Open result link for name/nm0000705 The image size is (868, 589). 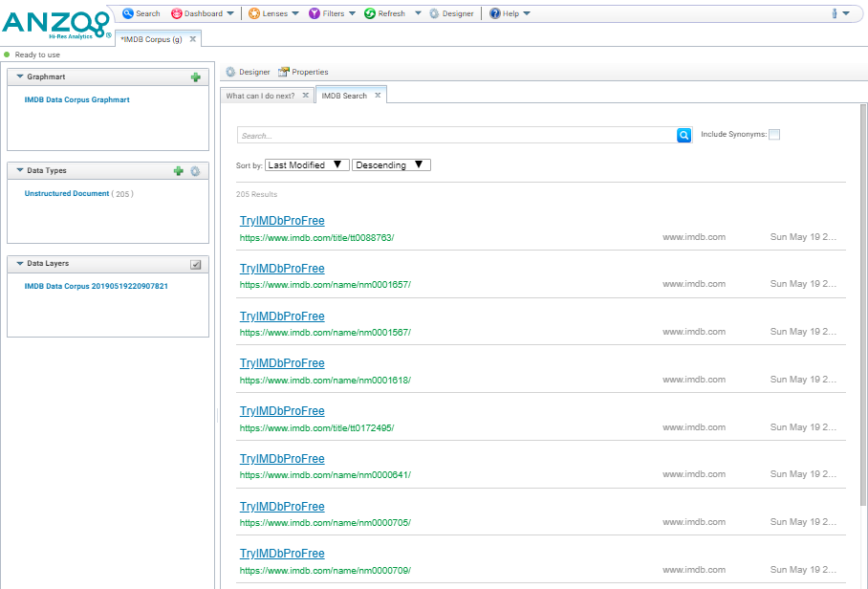pos(282,506)
